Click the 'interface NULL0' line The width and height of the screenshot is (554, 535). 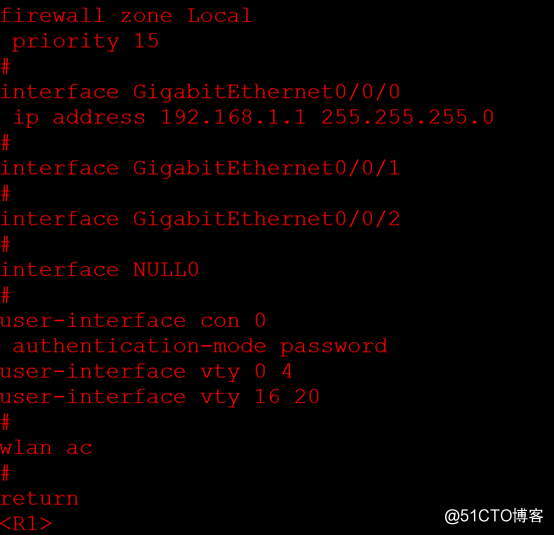coord(100,270)
